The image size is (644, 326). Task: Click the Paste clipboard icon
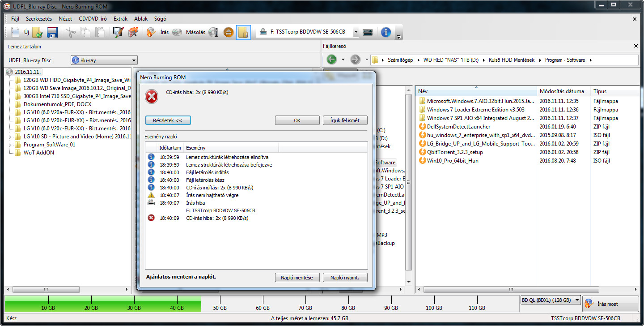100,32
